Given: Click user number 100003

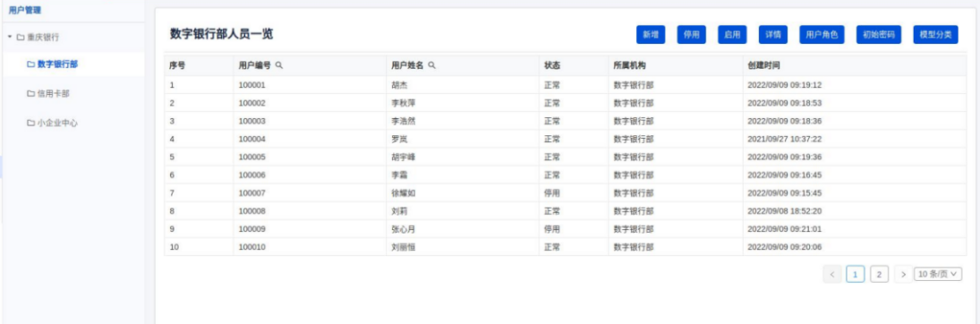Looking at the screenshot, I should click(251, 121).
